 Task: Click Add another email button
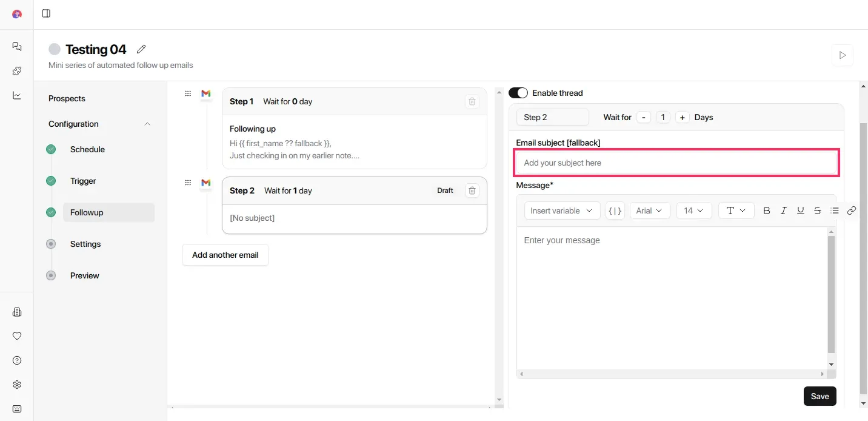(225, 255)
